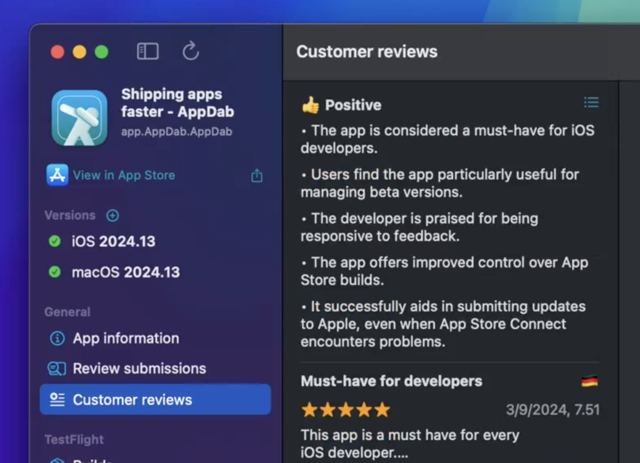
Task: Click the review date 3/9/2024, 7.51
Action: click(553, 410)
